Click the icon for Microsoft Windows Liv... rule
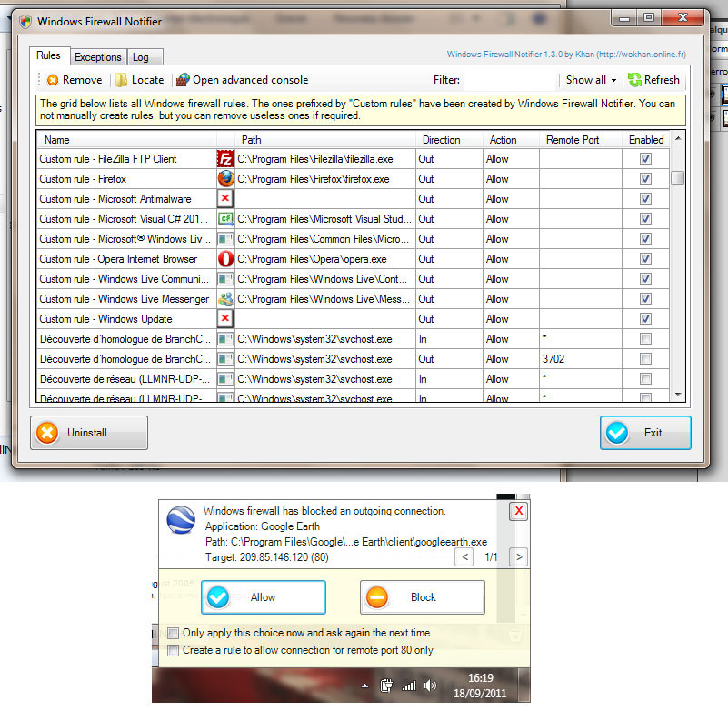Screen dimensions: 728x711 [225, 239]
